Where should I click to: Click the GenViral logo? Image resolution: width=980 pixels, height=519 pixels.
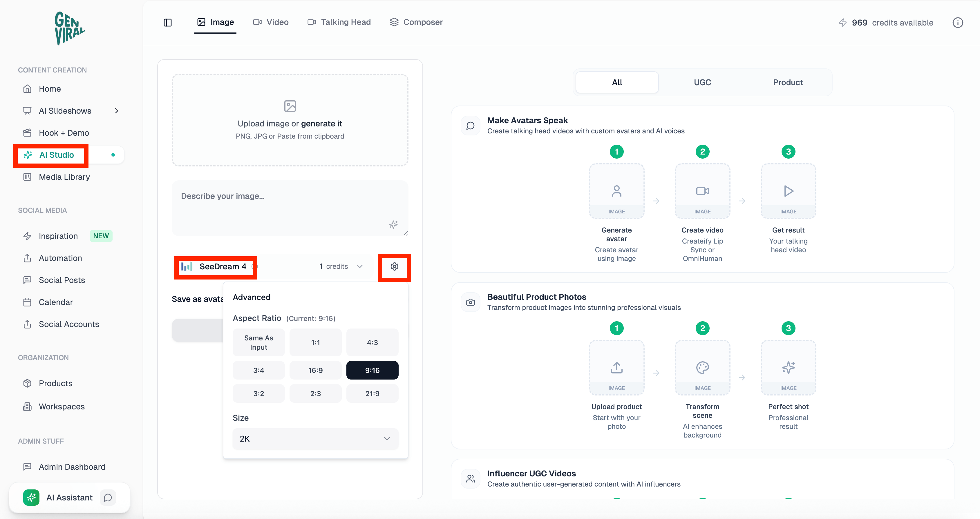point(69,28)
